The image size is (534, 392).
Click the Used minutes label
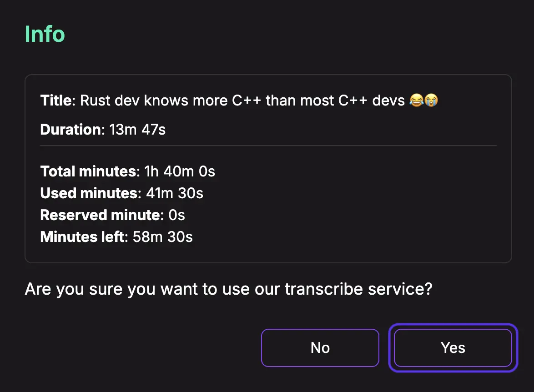[91, 193]
